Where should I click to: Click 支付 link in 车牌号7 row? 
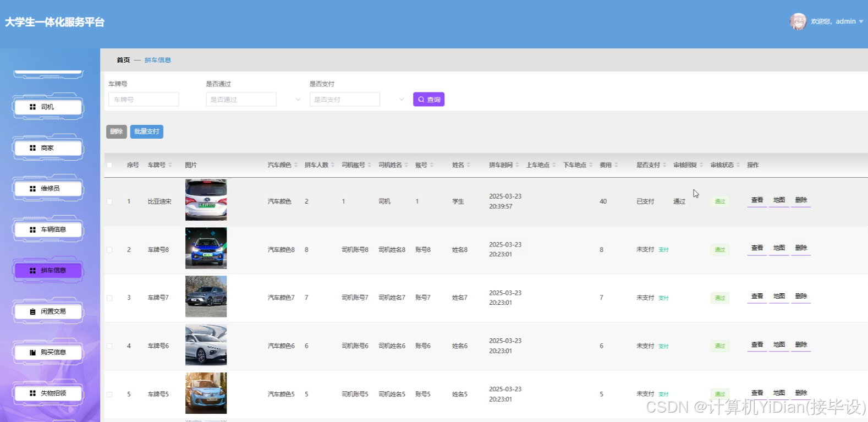tap(664, 298)
